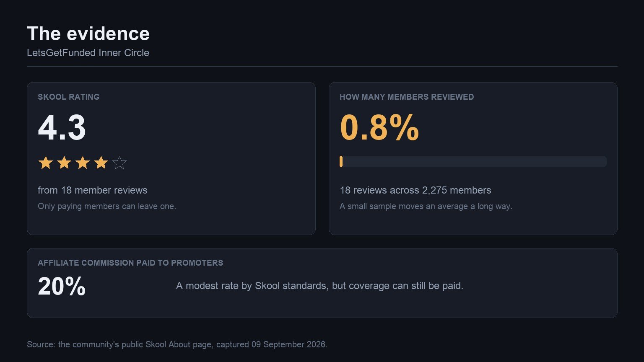644x362 pixels.
Task: Click the SKOOL RATING card label
Action: click(69, 97)
